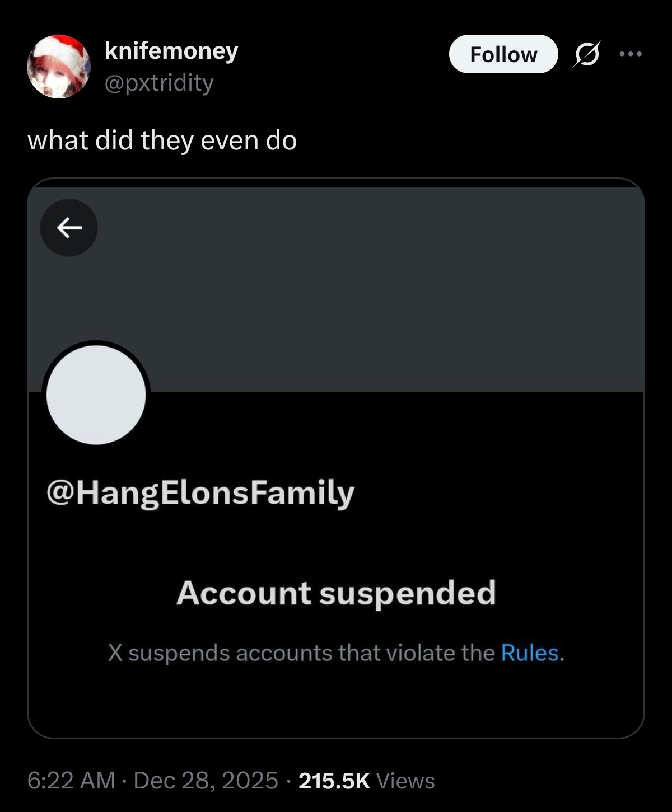Image resolution: width=672 pixels, height=812 pixels.
Task: Click the knifemoney display name
Action: click(x=171, y=51)
